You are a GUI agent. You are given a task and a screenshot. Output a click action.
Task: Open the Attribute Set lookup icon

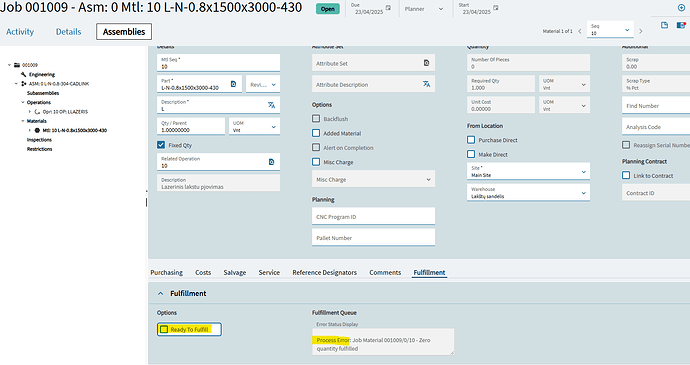(426, 63)
